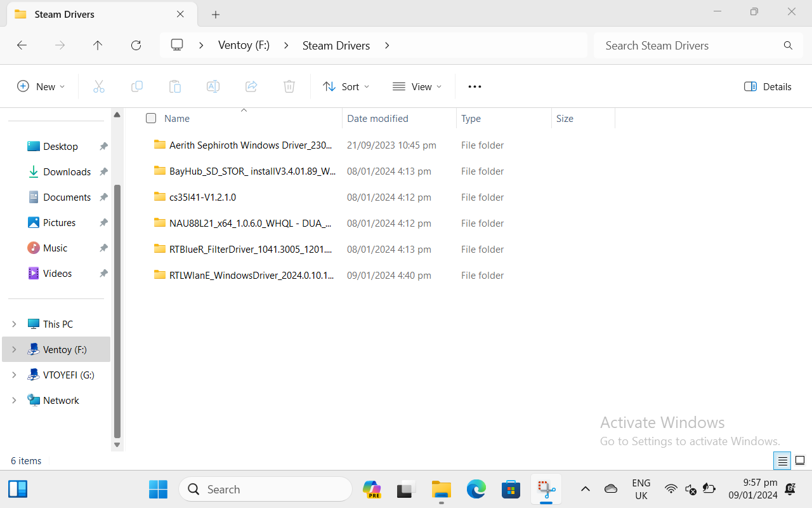
Task: Copy with the toolbar copy icon
Action: point(137,86)
